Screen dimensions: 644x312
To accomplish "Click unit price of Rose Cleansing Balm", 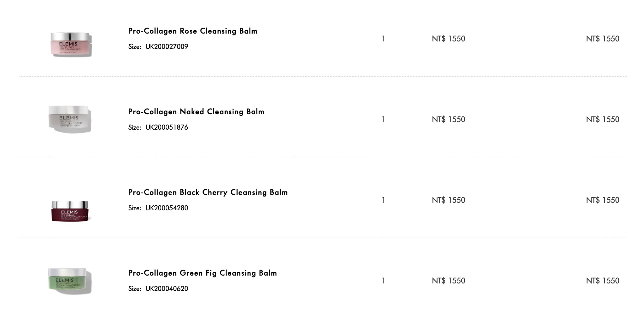I will pos(448,39).
